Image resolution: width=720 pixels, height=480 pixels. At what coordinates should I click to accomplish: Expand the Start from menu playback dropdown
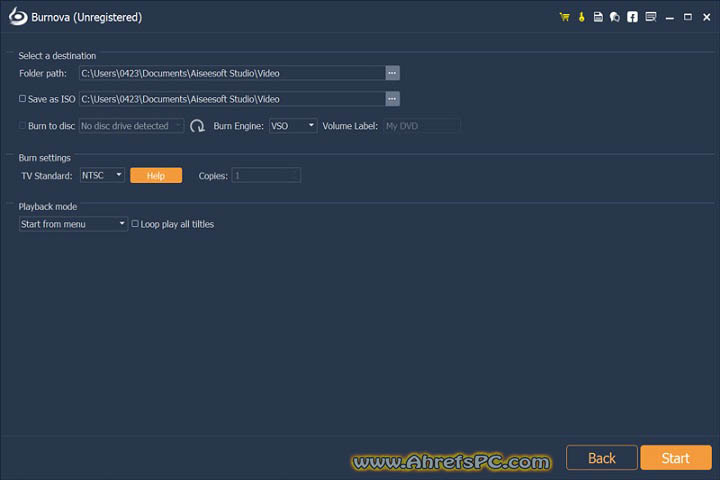73,224
